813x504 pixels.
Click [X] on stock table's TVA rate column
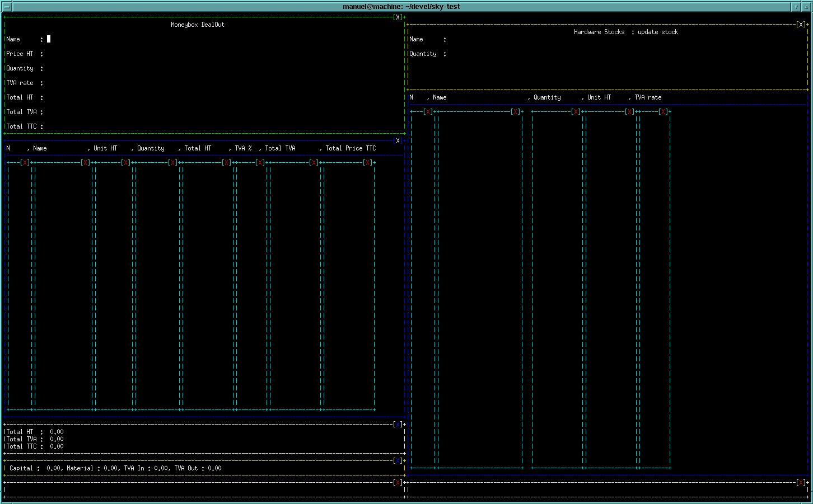tap(663, 112)
